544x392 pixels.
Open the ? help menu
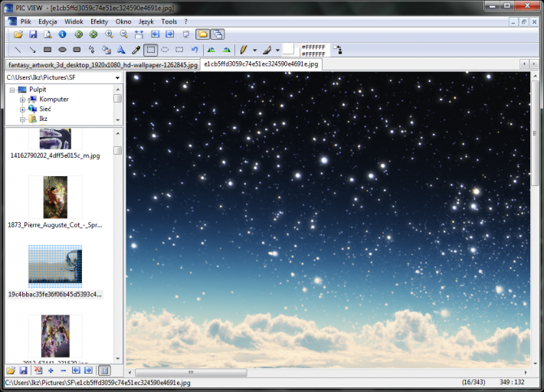(x=186, y=21)
